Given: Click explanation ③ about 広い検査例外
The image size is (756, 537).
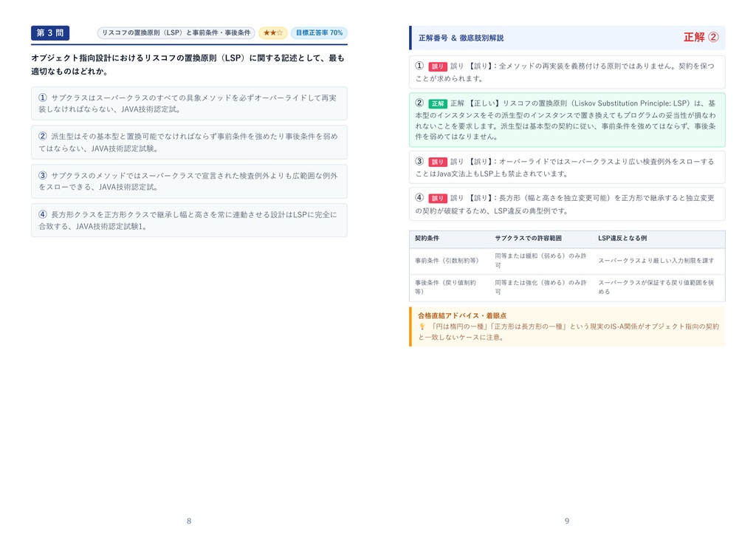Looking at the screenshot, I should [567, 168].
